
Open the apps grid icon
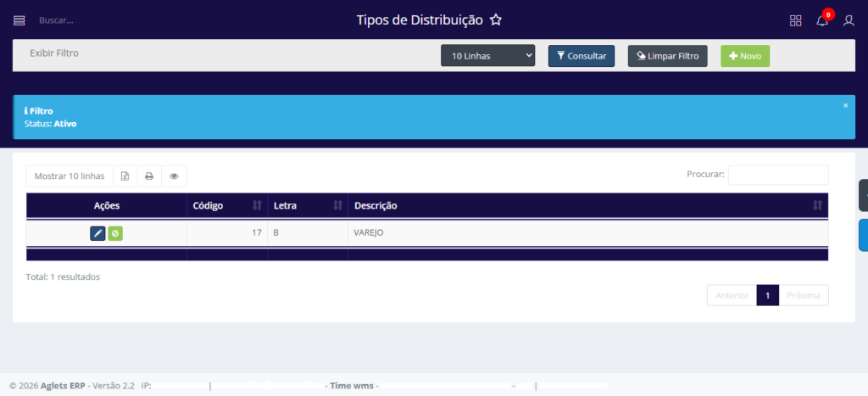click(x=795, y=20)
